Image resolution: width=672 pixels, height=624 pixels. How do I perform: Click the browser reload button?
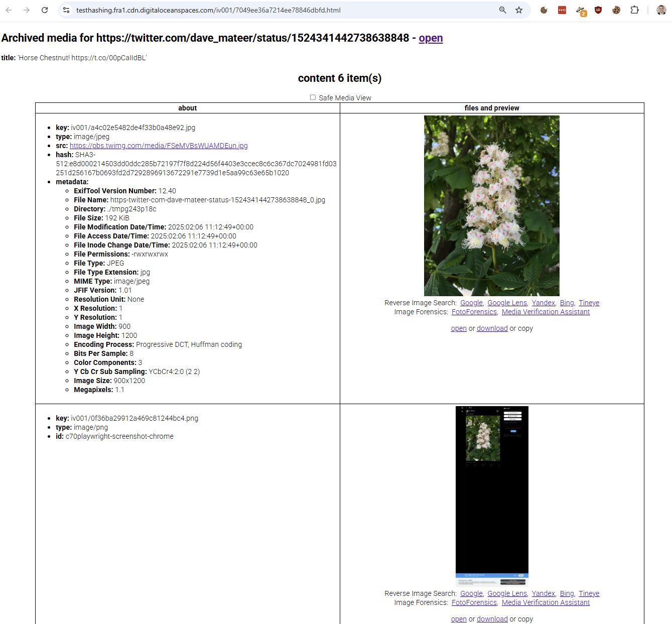[45, 10]
